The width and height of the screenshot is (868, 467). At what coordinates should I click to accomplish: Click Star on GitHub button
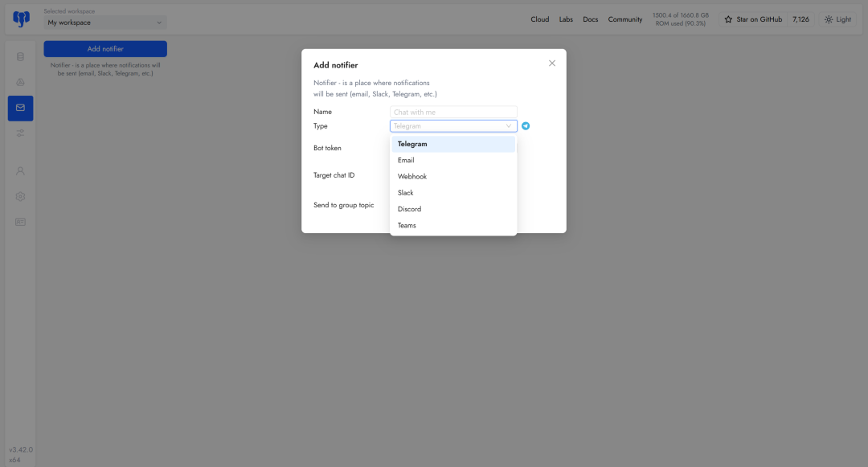[x=753, y=19]
